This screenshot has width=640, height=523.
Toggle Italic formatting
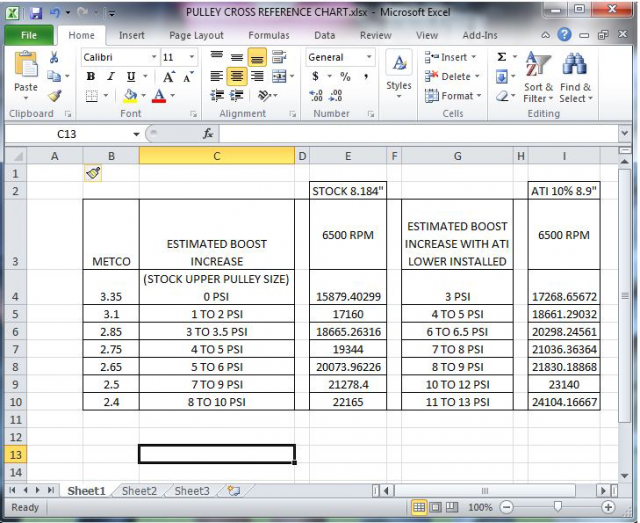point(111,77)
